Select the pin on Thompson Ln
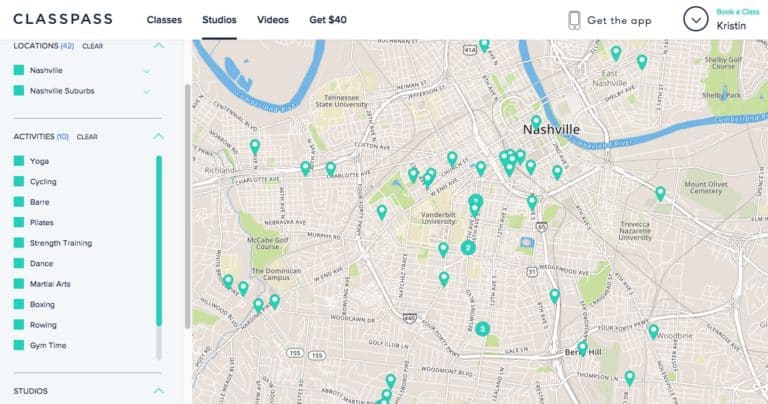The image size is (768, 404). point(630,378)
